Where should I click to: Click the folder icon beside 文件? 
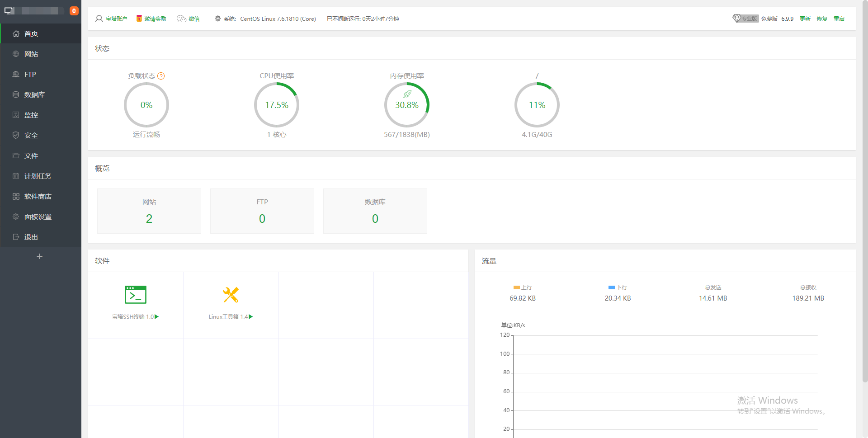[x=16, y=155]
